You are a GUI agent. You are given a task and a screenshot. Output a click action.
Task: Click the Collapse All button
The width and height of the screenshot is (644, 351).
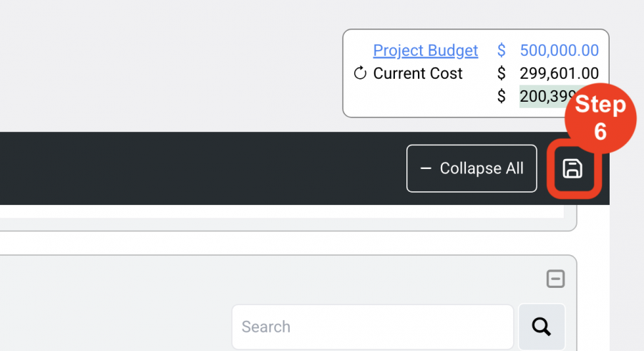click(x=472, y=168)
